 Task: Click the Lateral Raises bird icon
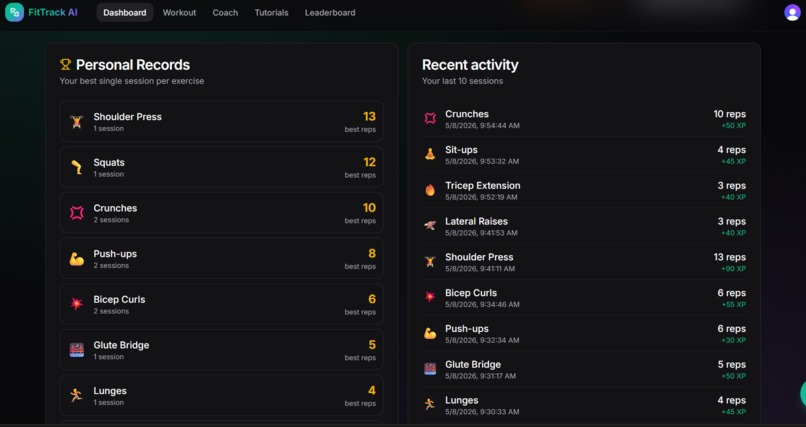tap(430, 226)
